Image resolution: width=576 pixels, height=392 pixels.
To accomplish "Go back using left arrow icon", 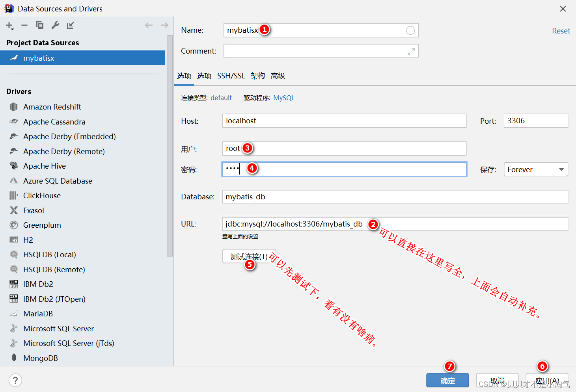I will pos(149,25).
